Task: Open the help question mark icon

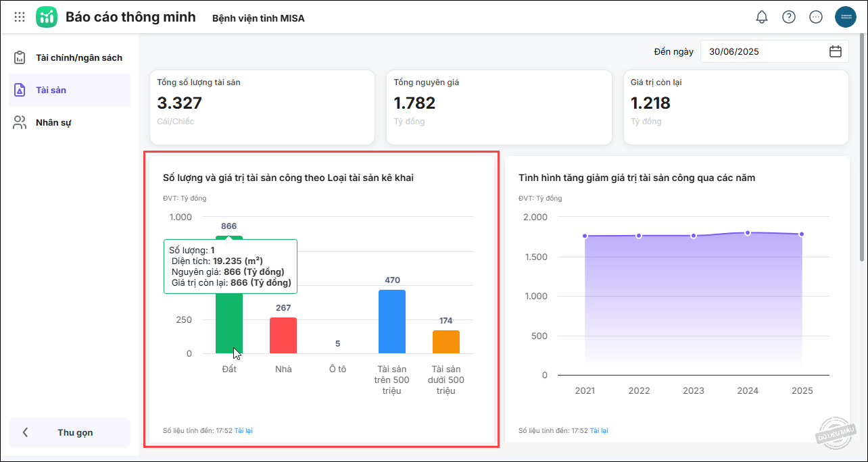Action: pos(789,17)
